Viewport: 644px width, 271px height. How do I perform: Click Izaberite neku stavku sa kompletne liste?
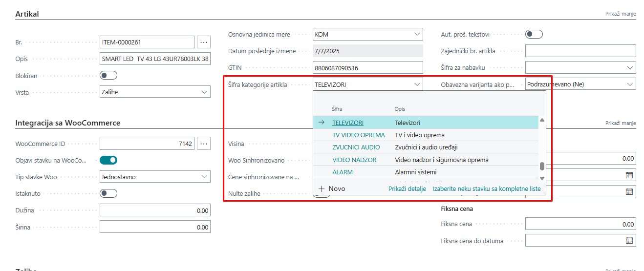486,188
